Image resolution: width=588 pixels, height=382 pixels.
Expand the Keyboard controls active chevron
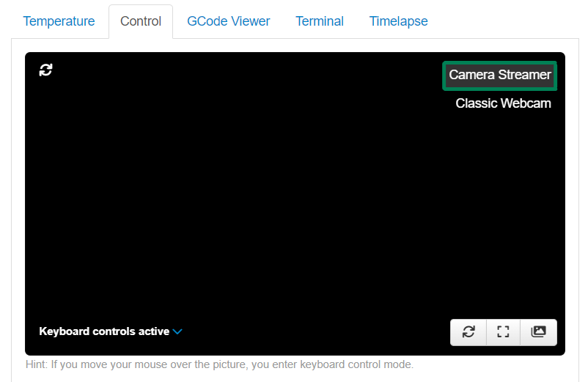tap(177, 331)
